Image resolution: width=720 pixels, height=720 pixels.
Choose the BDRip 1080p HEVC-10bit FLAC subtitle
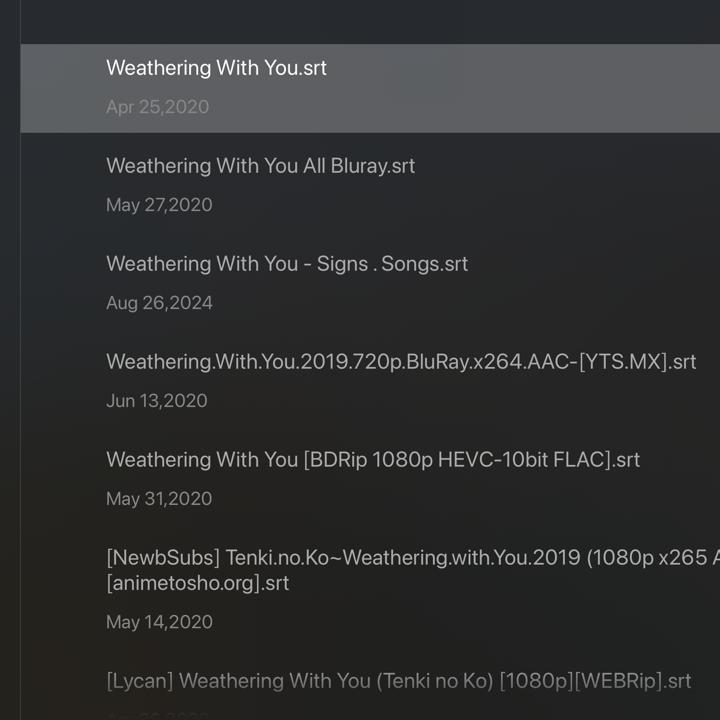(373, 460)
